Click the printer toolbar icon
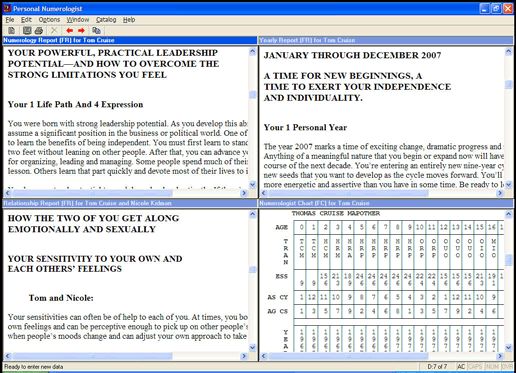This screenshot has width=516, height=373. tap(39, 31)
